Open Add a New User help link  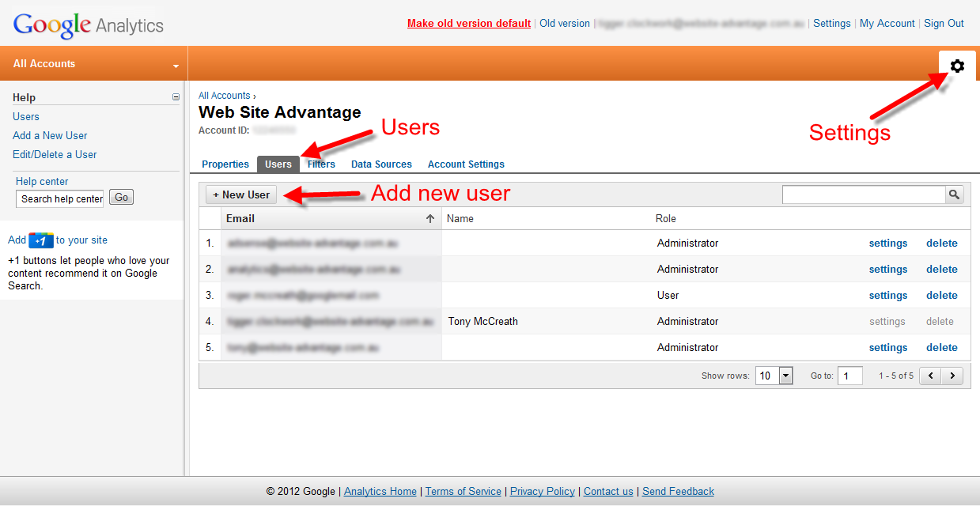point(50,135)
